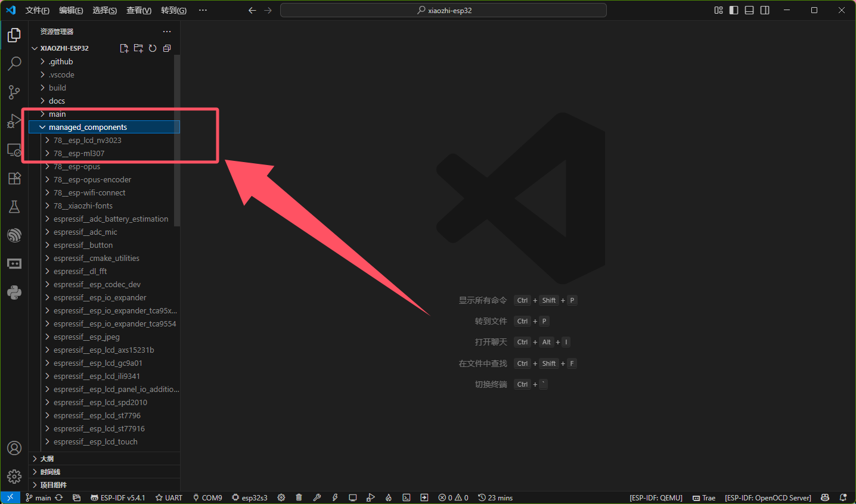The height and width of the screenshot is (504, 856).
Task: Open the Source Control view in activity bar
Action: point(14,92)
